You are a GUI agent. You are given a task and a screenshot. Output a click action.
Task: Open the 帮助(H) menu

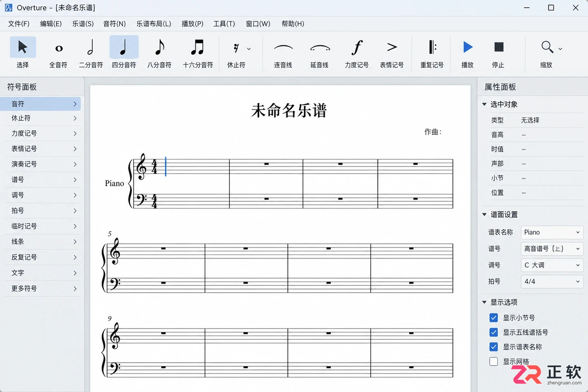point(293,24)
